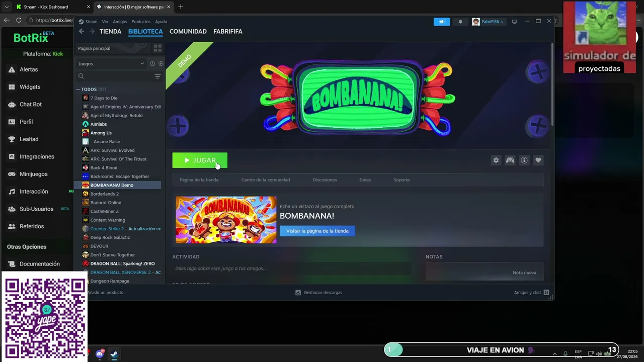Select Borderlands 2 in the library list
644x362 pixels.
pos(105,194)
